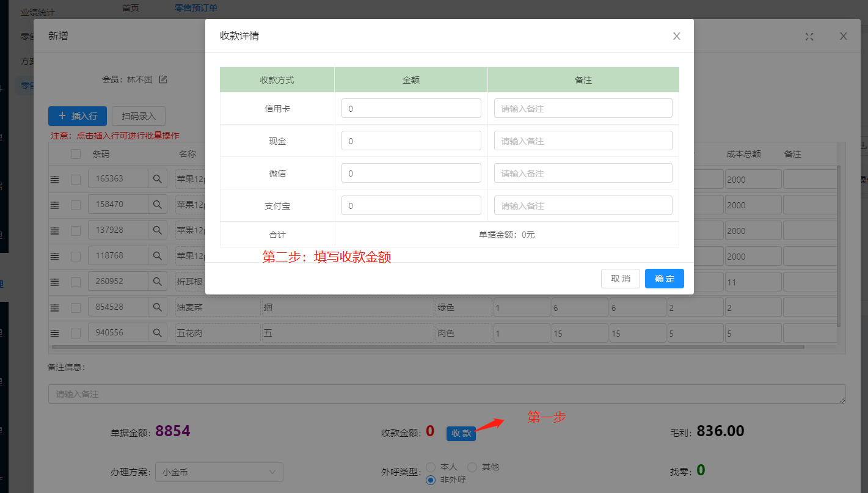Grab the drag handle of row 854528

click(x=54, y=308)
